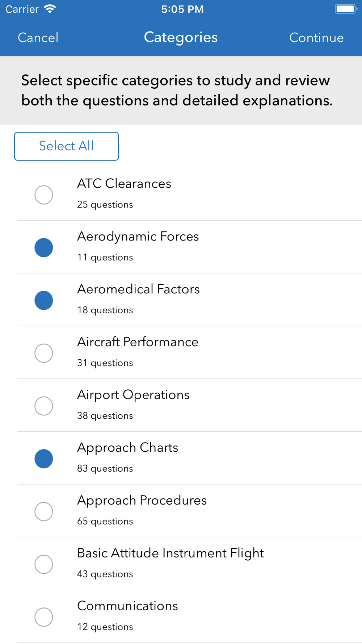Screen dimensions: 362x644
Task: Tap the '83 questions' subtitle text
Action: coord(105,469)
